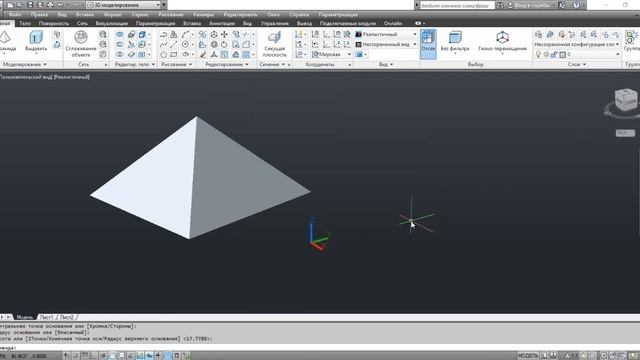
Task: Select the Erase tool icon
Action: click(x=203, y=54)
